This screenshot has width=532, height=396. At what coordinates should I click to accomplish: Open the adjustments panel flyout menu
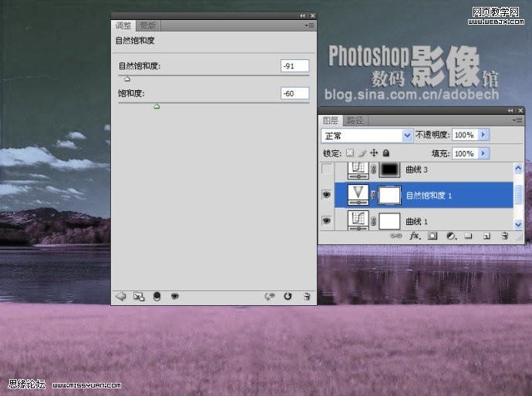point(309,25)
